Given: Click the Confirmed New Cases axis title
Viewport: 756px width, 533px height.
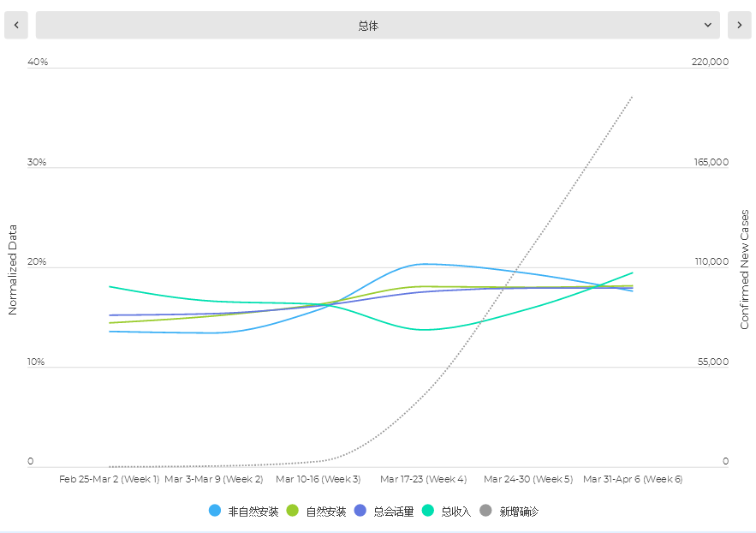Looking at the screenshot, I should [745, 269].
